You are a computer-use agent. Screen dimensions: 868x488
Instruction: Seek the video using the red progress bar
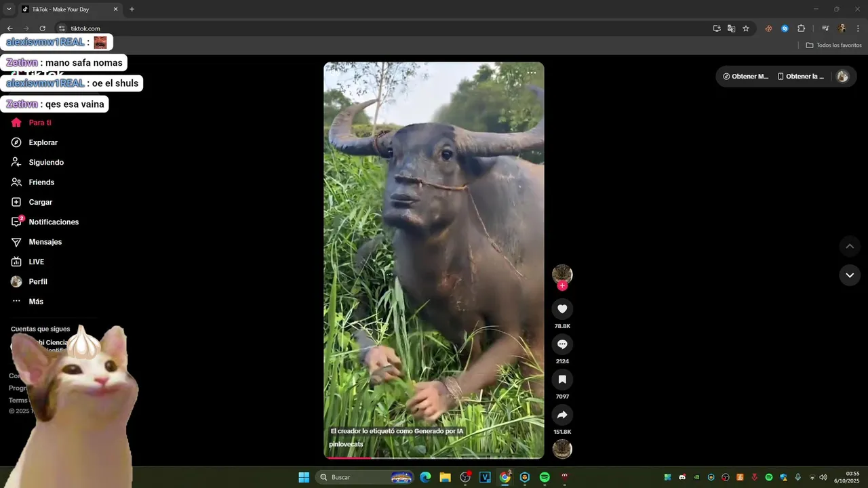(434, 457)
